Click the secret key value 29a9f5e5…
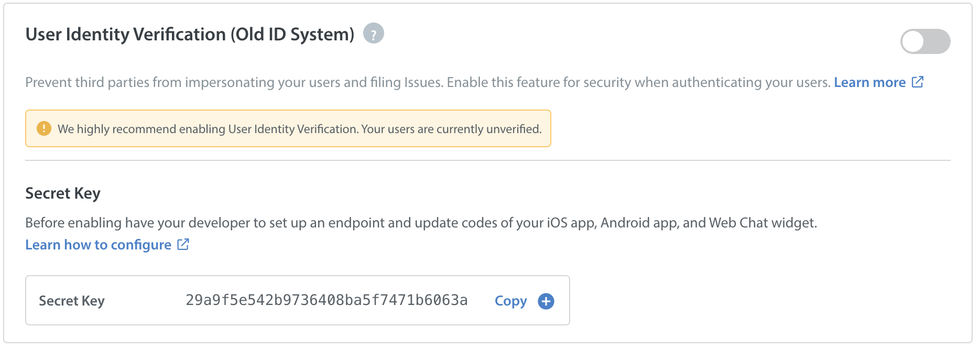 [326, 300]
